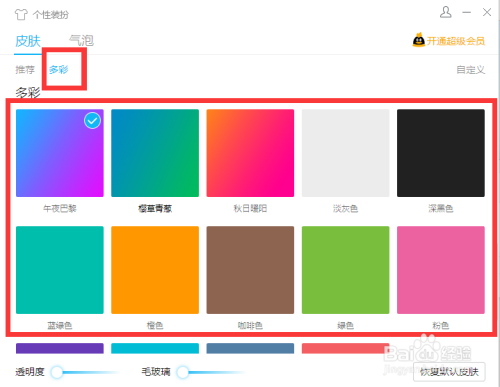Click the 毛玻璃 slider handle
Screen dimensions: 500x387
pyautogui.click(x=183, y=372)
